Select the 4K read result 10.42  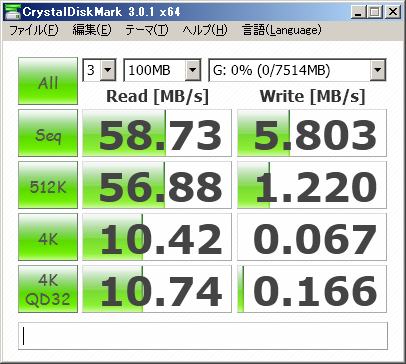[157, 237]
